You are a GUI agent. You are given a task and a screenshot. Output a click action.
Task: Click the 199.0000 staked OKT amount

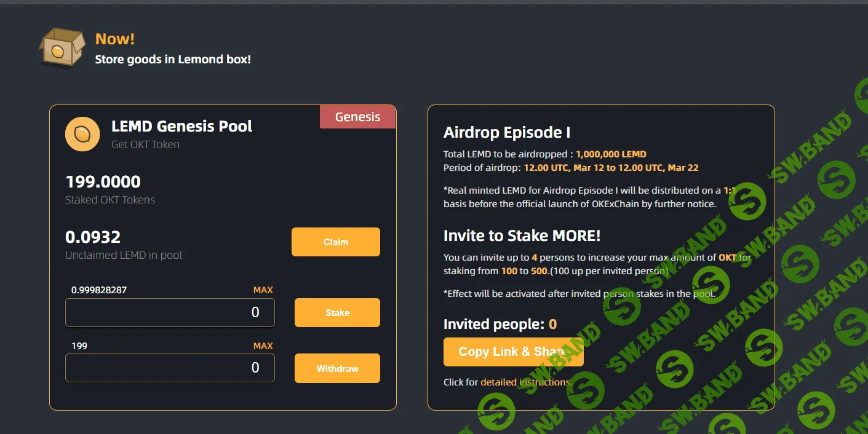[103, 182]
